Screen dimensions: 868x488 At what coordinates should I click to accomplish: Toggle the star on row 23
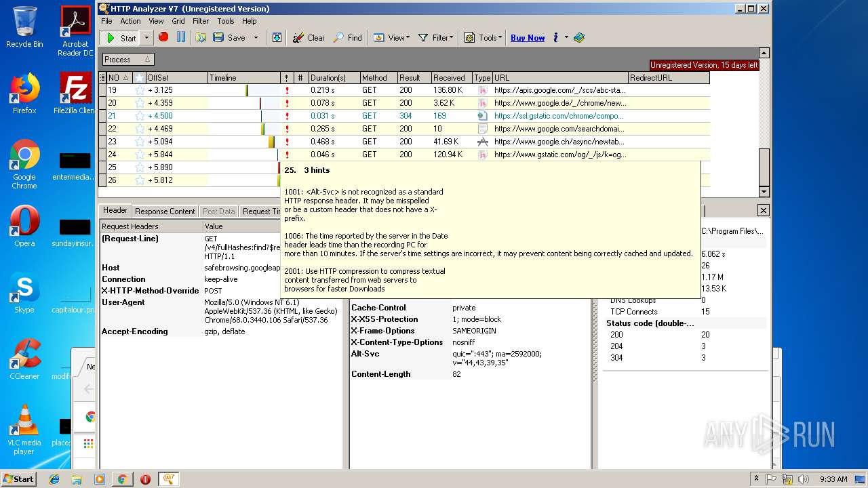(x=140, y=142)
